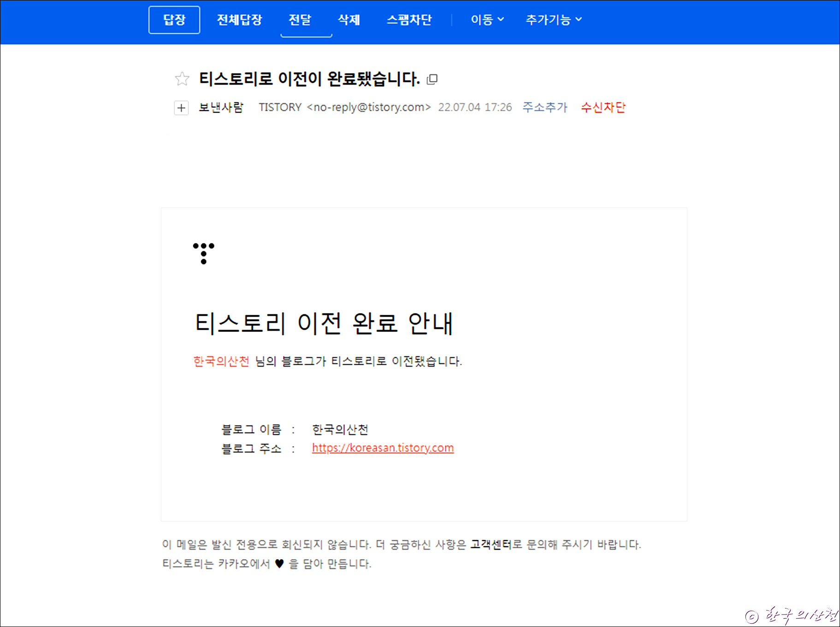
Task: Open the 고객센터 support link
Action: point(491,544)
